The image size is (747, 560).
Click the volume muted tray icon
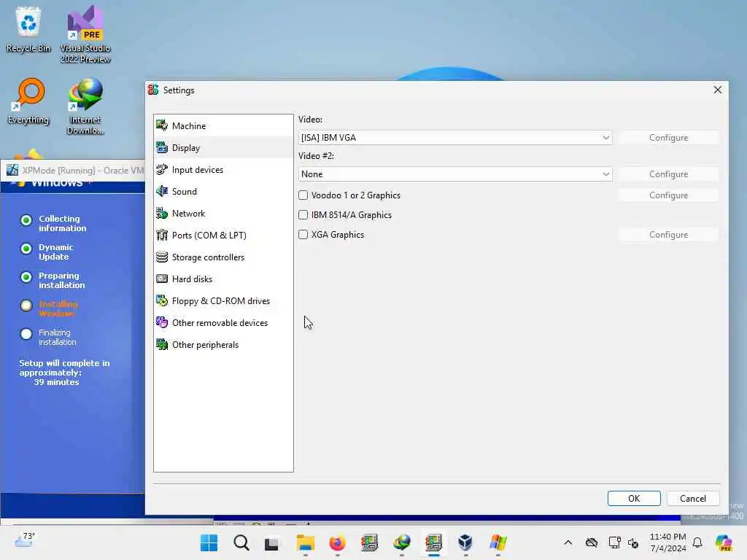point(633,542)
